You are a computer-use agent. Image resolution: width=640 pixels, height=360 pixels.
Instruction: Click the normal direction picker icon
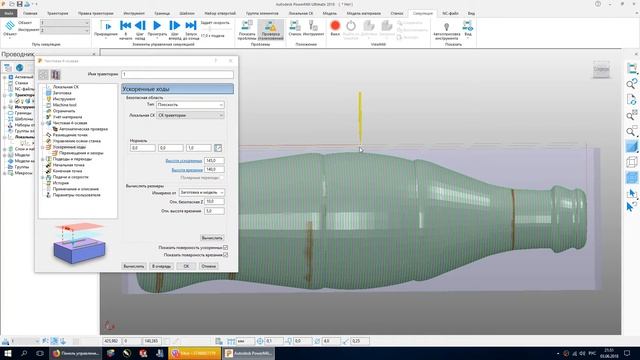coord(218,148)
